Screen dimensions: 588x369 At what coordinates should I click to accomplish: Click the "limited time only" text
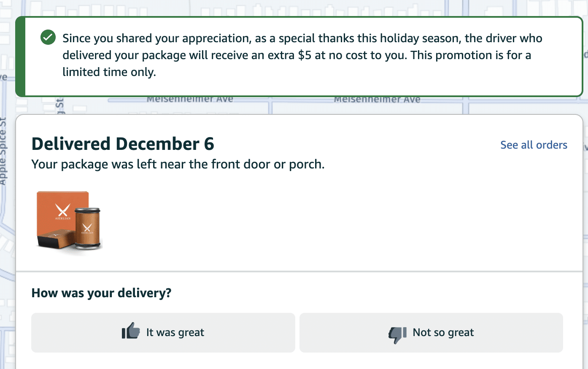pyautogui.click(x=109, y=72)
